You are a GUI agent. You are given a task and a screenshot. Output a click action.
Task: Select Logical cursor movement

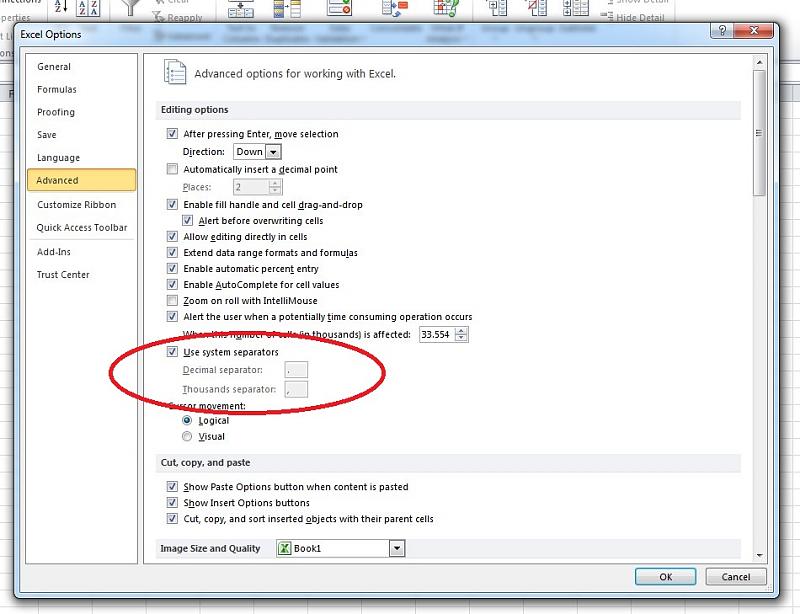point(187,420)
